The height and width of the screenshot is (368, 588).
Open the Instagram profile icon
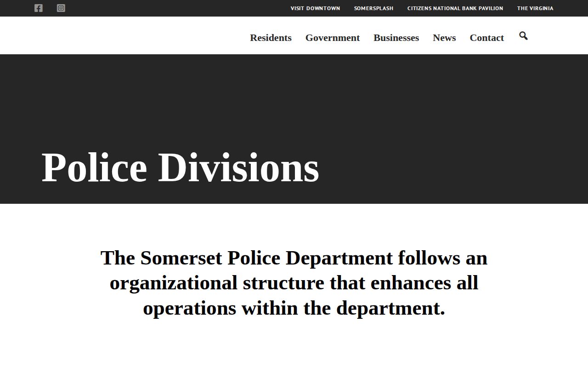61,8
